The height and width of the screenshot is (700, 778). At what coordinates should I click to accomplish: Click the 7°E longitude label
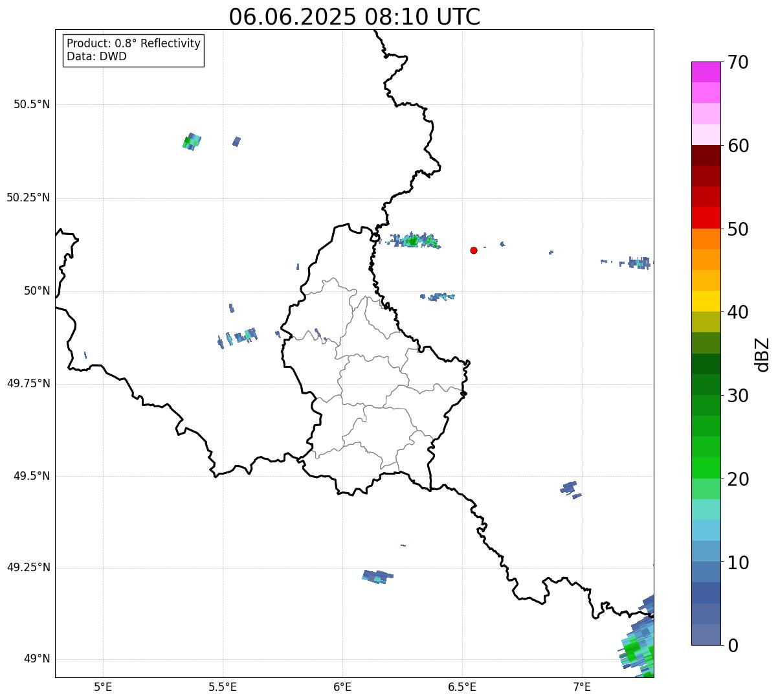click(582, 686)
